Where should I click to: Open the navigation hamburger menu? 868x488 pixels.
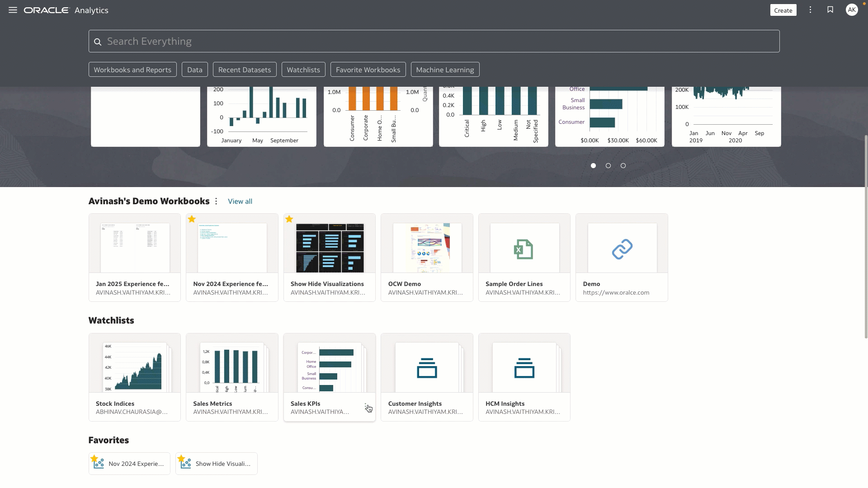12,10
